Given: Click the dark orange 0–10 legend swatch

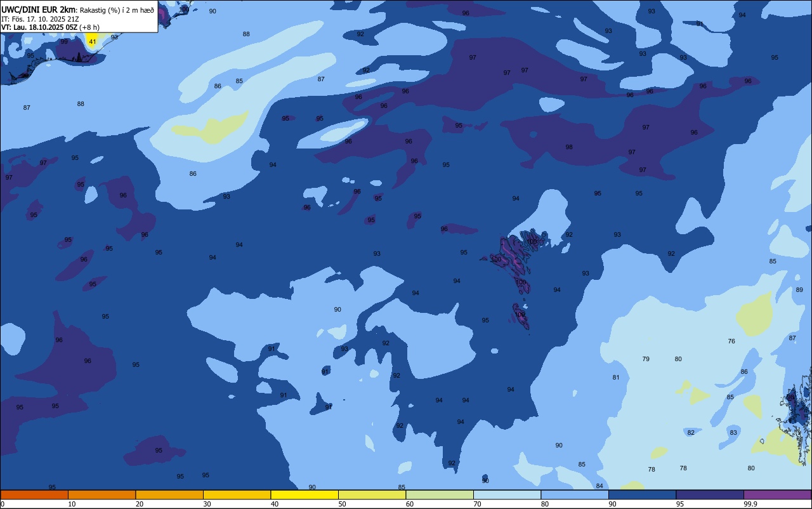Looking at the screenshot, I should 34,494.
